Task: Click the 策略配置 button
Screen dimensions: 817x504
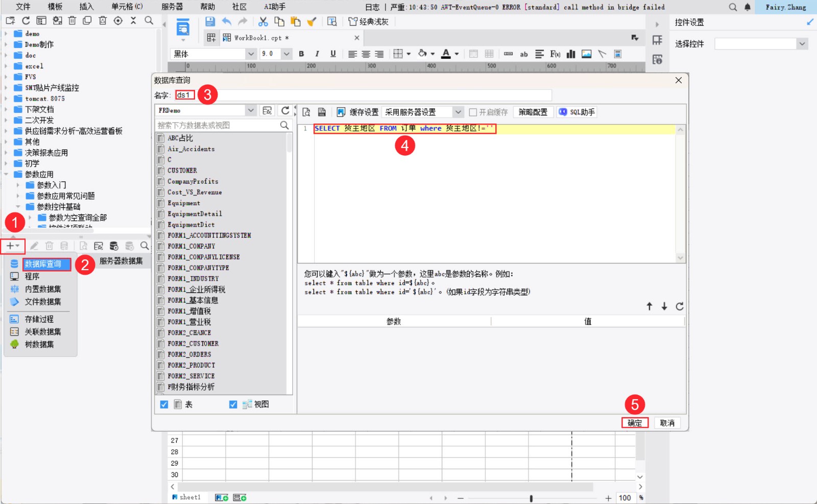Action: point(533,112)
